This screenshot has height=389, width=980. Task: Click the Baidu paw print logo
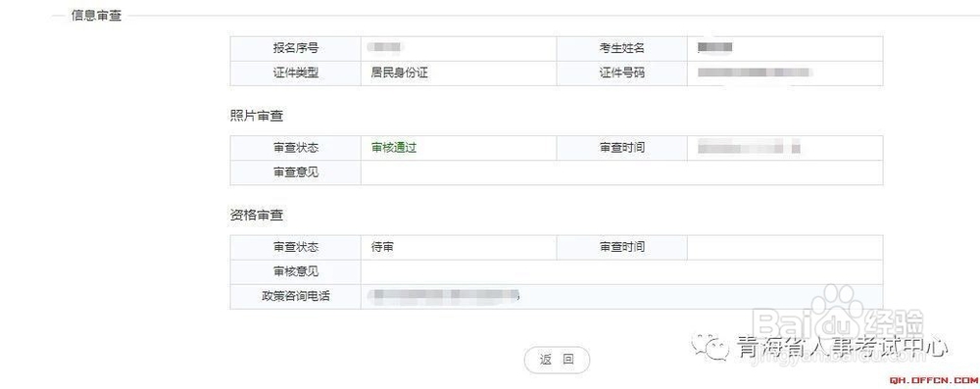pyautogui.click(x=836, y=305)
